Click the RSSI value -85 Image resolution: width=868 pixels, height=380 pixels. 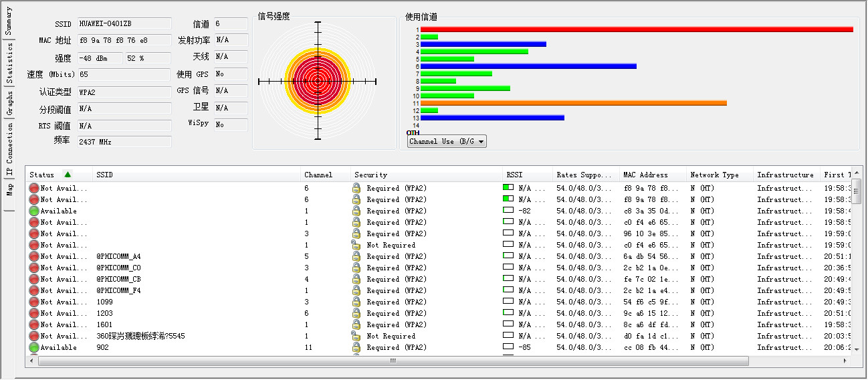pos(525,347)
